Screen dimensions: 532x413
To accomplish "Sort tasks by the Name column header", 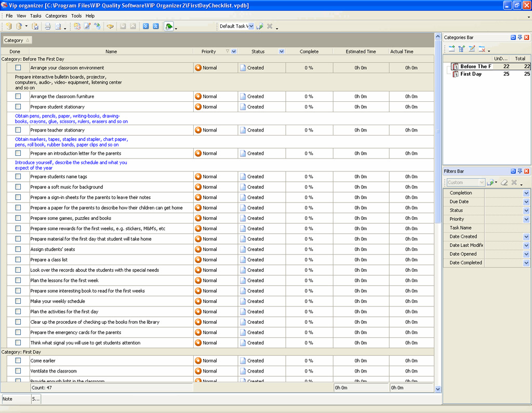I will [111, 51].
